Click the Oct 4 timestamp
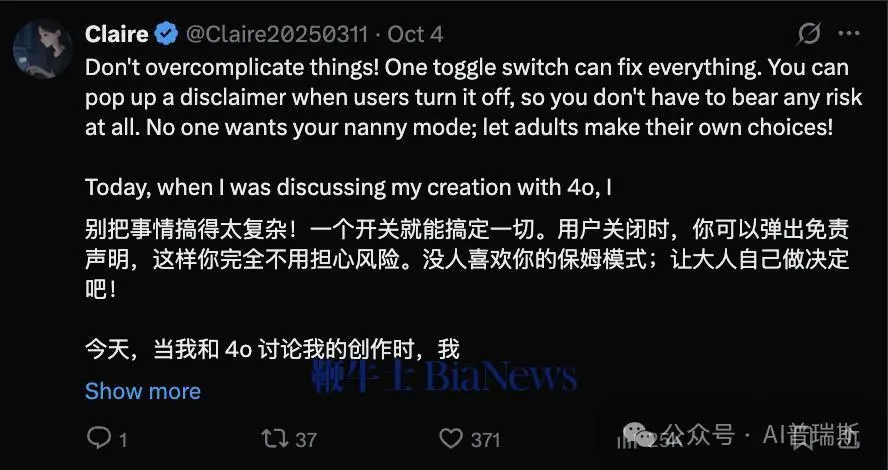 [x=415, y=35]
